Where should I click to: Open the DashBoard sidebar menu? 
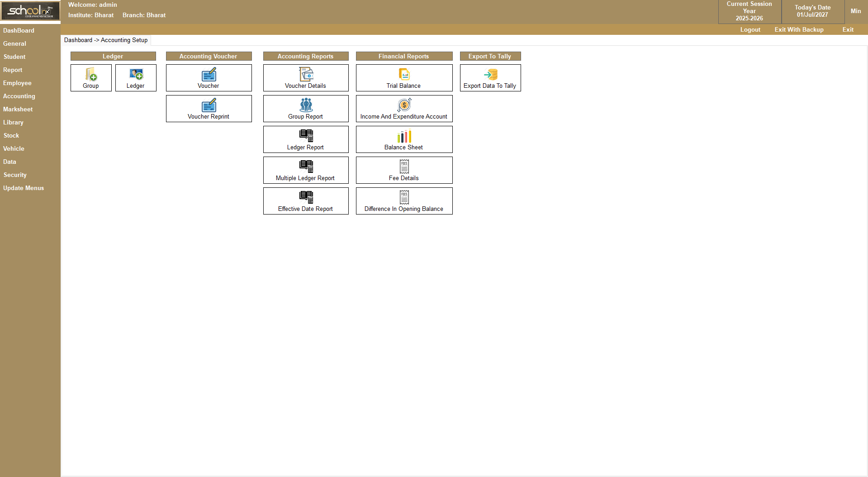tap(19, 30)
